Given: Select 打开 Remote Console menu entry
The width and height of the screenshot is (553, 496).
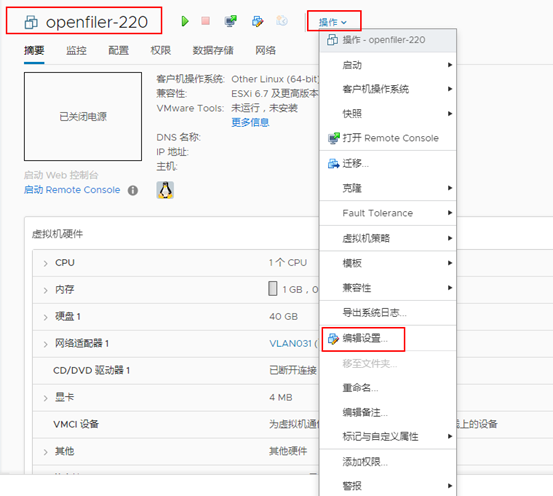Looking at the screenshot, I should (388, 138).
